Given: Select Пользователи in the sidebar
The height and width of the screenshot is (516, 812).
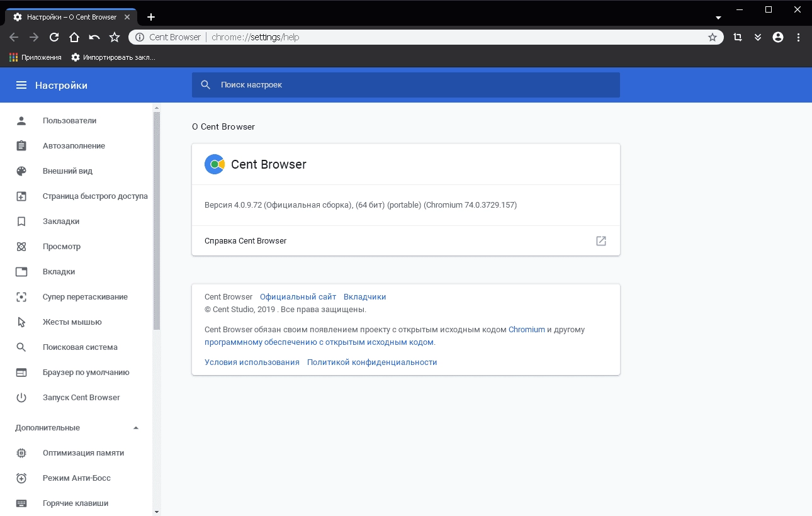Looking at the screenshot, I should point(76,120).
